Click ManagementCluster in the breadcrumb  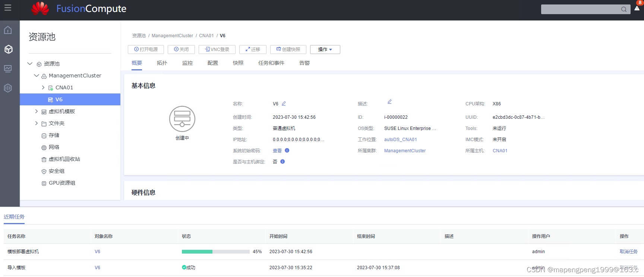click(x=172, y=36)
